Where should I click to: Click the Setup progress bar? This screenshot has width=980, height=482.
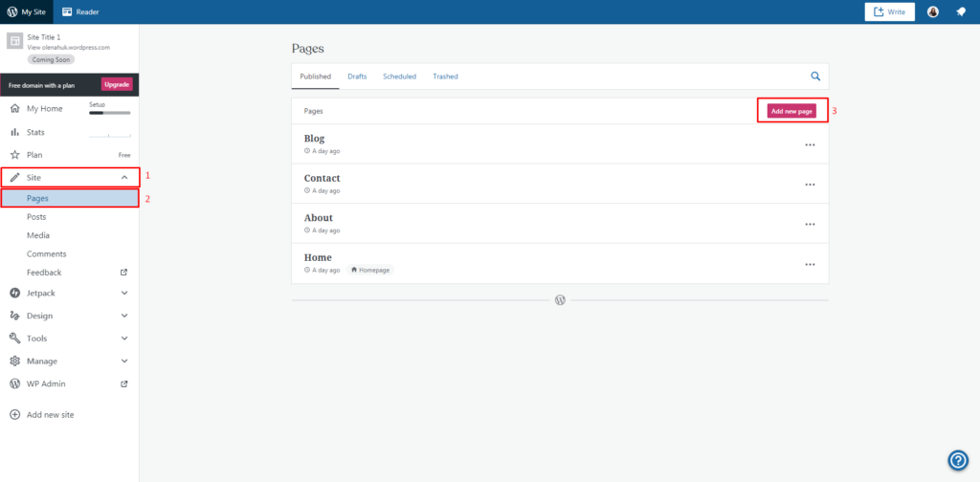click(x=110, y=113)
